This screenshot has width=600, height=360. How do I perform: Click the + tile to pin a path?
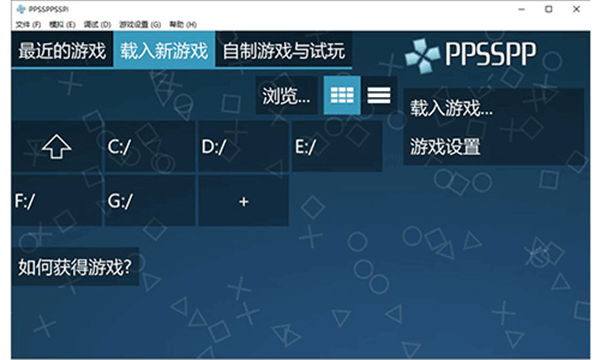click(243, 200)
